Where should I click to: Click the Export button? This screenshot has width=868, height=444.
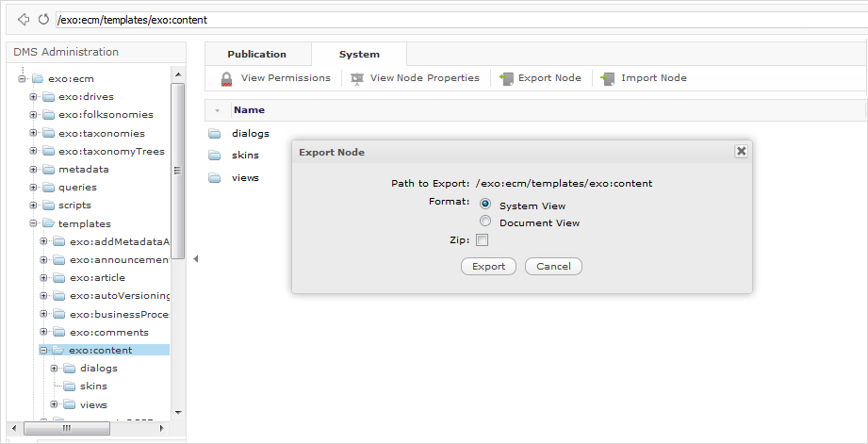click(489, 266)
